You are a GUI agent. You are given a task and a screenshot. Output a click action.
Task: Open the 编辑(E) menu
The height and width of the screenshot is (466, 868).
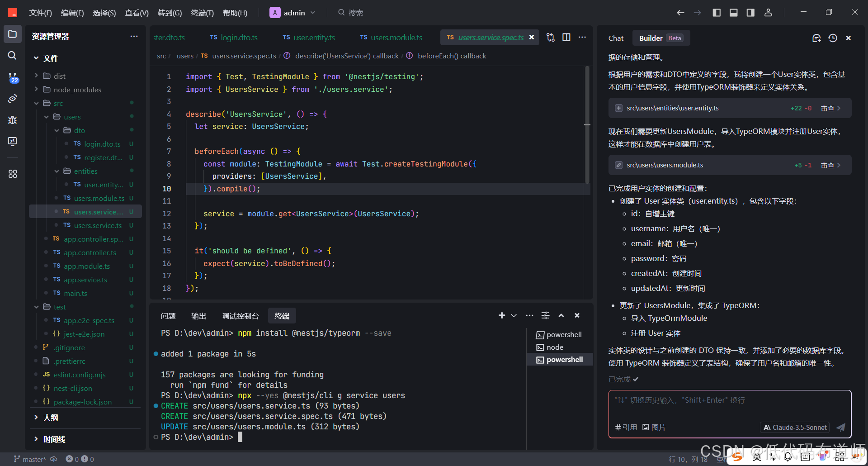coord(72,13)
